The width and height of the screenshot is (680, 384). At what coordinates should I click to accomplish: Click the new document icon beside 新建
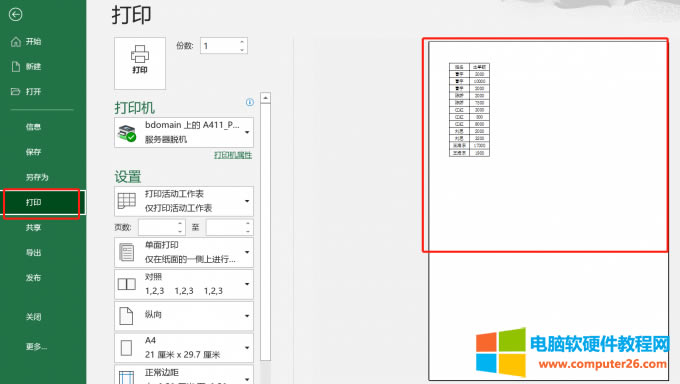[x=16, y=66]
